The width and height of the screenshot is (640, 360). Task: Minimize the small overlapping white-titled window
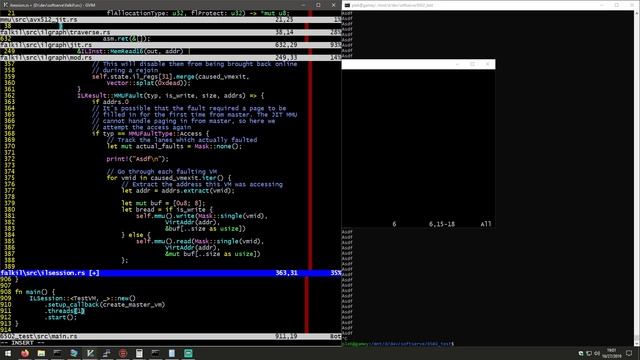click(x=458, y=64)
